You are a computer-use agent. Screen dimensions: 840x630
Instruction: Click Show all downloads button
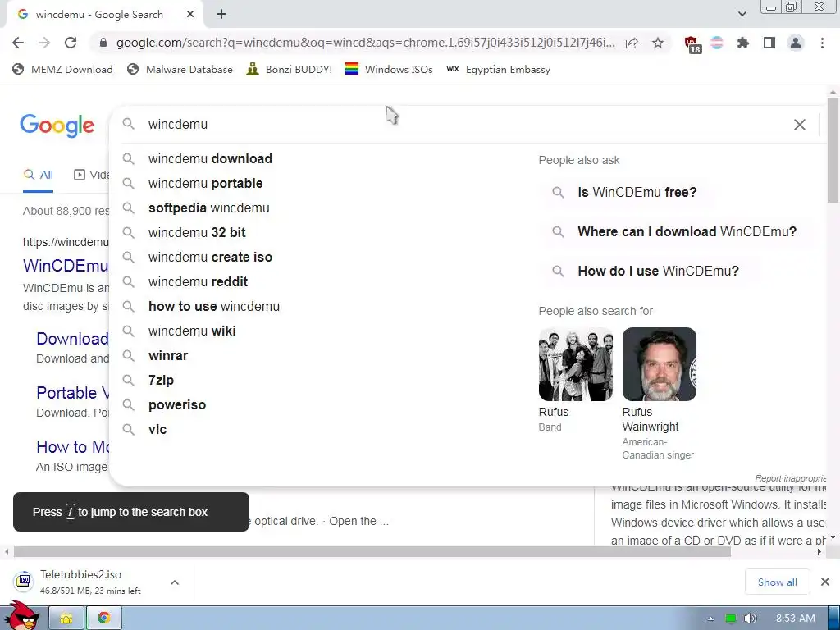pyautogui.click(x=778, y=582)
